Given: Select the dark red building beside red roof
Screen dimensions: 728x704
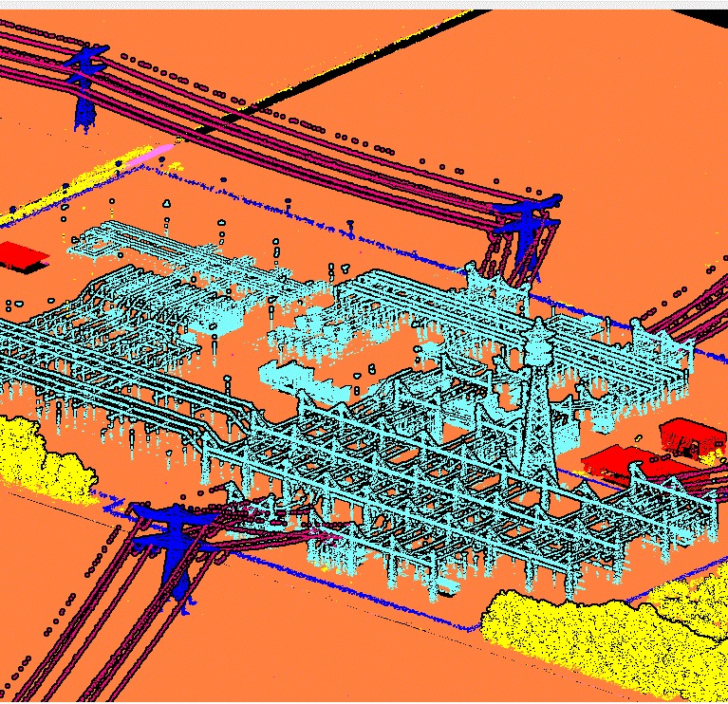Looking at the screenshot, I should (x=692, y=435).
